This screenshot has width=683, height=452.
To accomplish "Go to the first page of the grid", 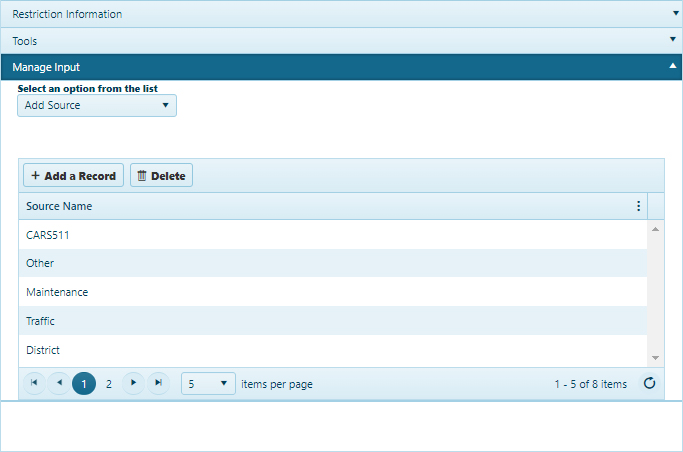I will coord(34,383).
